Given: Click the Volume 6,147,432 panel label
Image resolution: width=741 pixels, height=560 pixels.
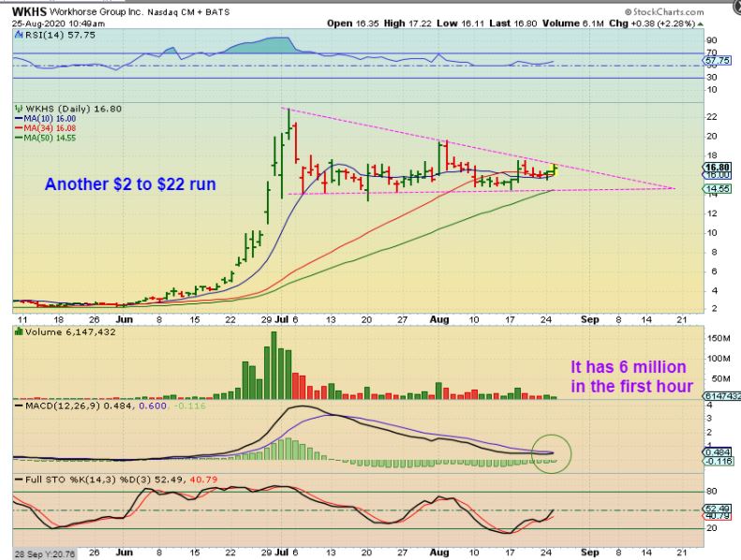Looking at the screenshot, I should click(70, 332).
